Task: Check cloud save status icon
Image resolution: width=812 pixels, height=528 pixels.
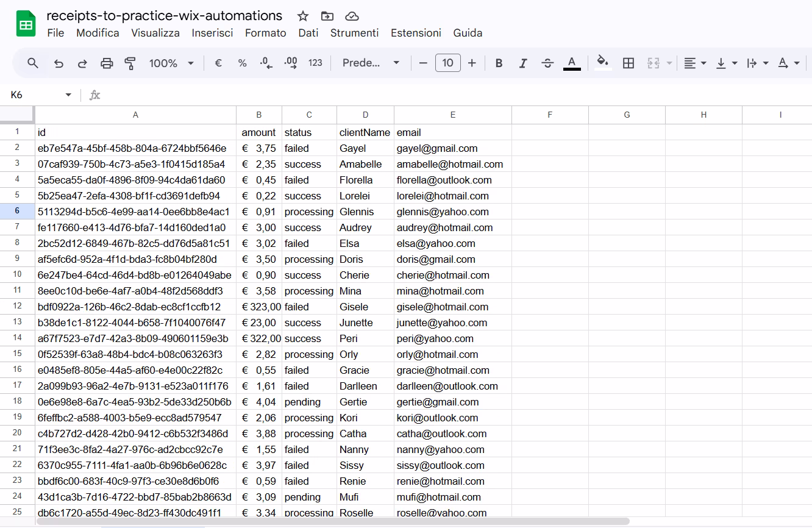Action: [x=352, y=16]
